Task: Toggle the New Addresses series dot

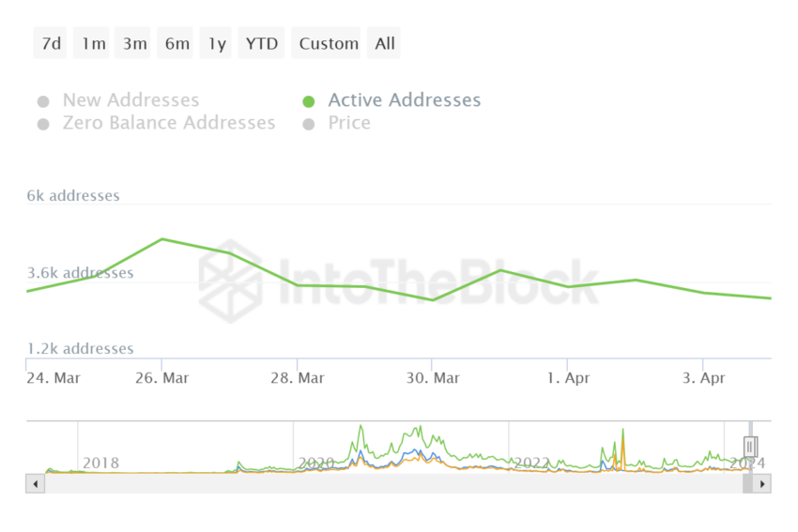Action: coord(43,101)
